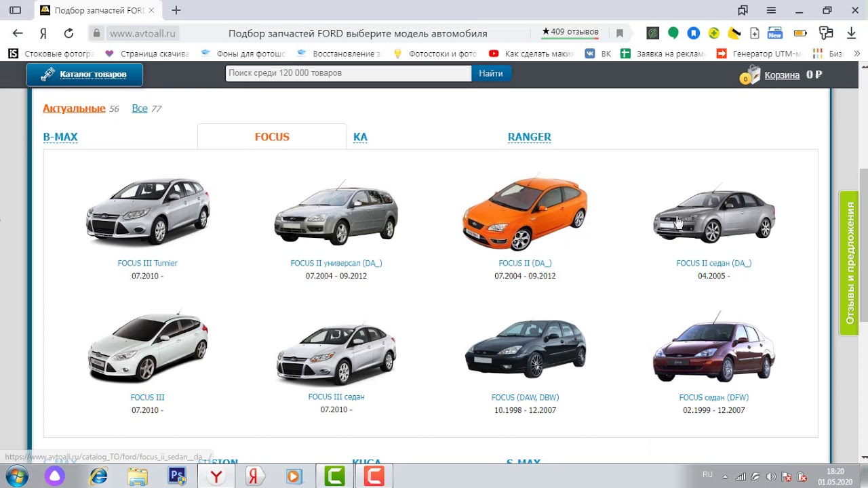Screen dimensions: 868x488
Task: Click the '409 отзывов' site rating
Action: [x=570, y=32]
